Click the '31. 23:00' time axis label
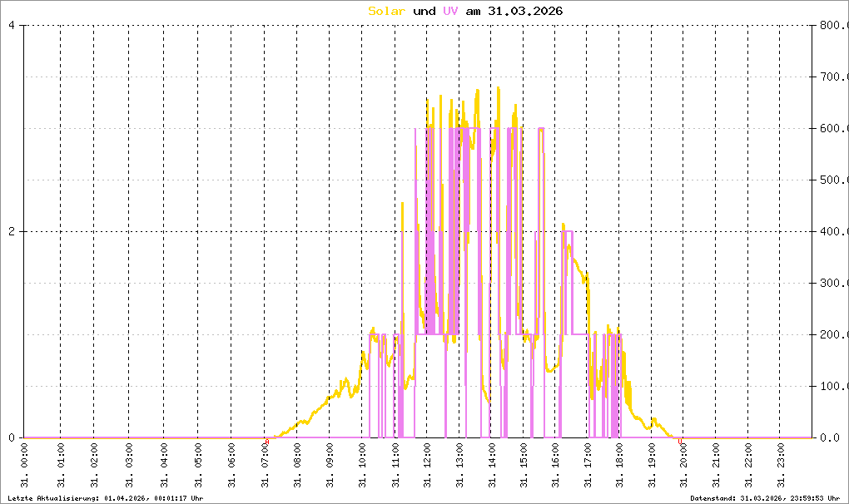Image resolution: width=849 pixels, height=504 pixels. (781, 466)
